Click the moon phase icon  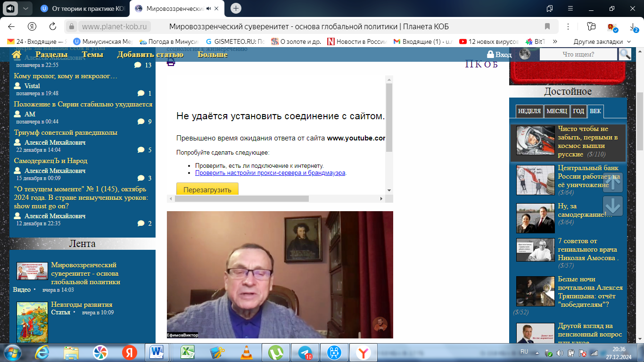[x=525, y=54]
